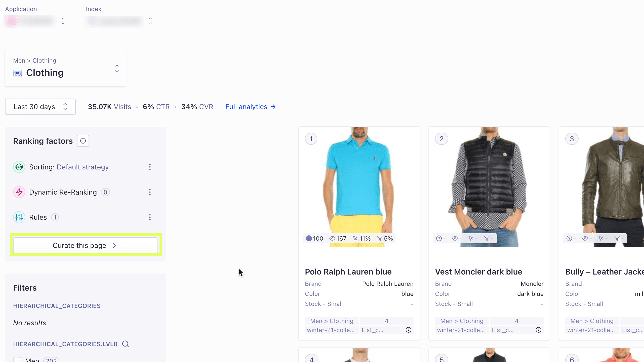Click the arrow icon next to Full analytics
This screenshot has width=644, height=362.
click(x=273, y=107)
